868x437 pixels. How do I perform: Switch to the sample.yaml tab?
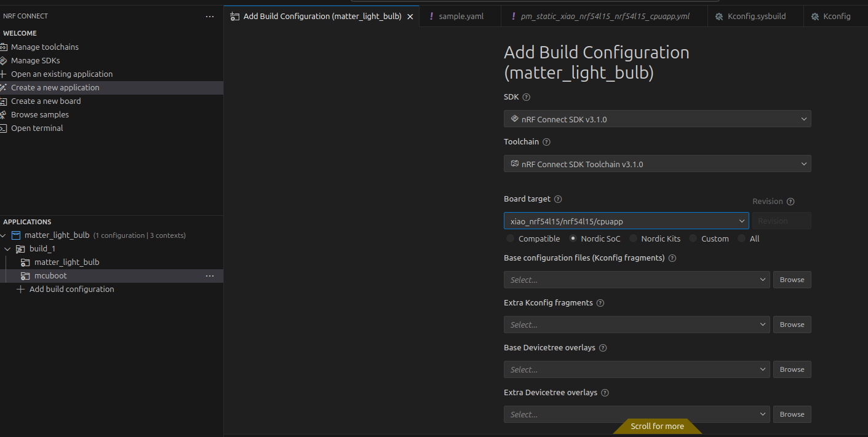tap(460, 17)
